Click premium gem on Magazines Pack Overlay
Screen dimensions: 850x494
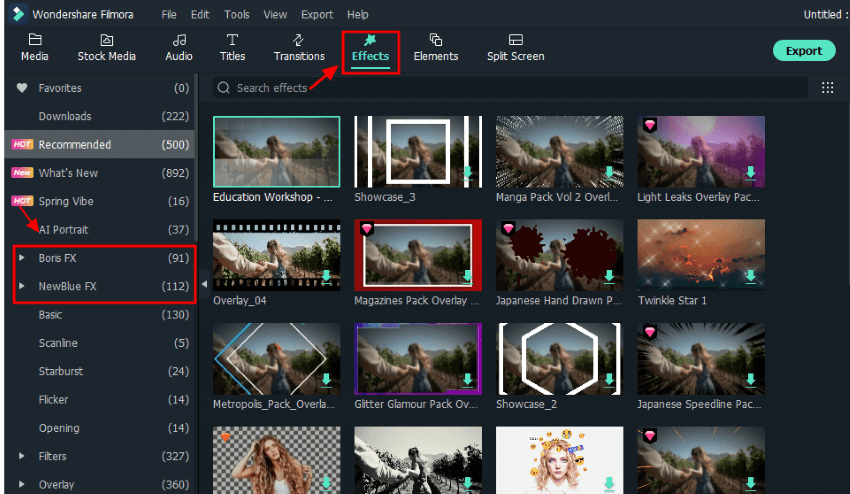pos(366,228)
